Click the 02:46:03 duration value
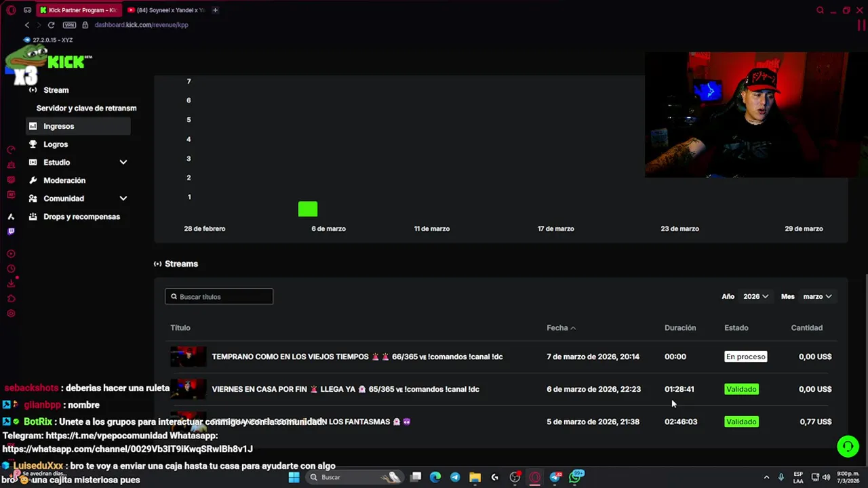The width and height of the screenshot is (868, 488). 681,422
